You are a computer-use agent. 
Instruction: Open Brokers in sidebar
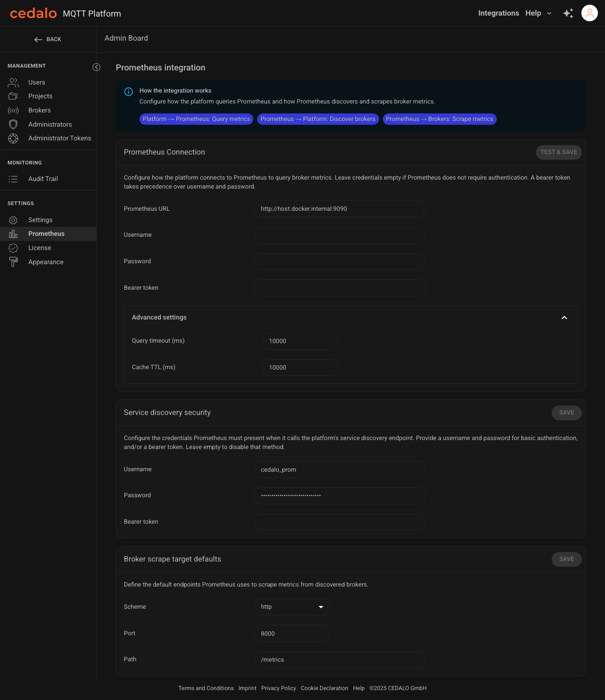48,111
